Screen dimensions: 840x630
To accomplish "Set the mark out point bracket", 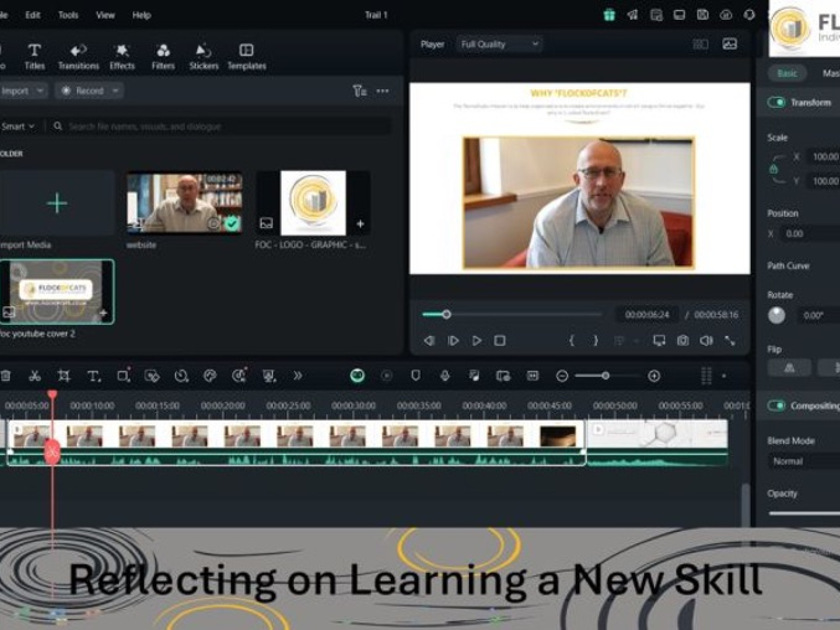I will tap(596, 341).
